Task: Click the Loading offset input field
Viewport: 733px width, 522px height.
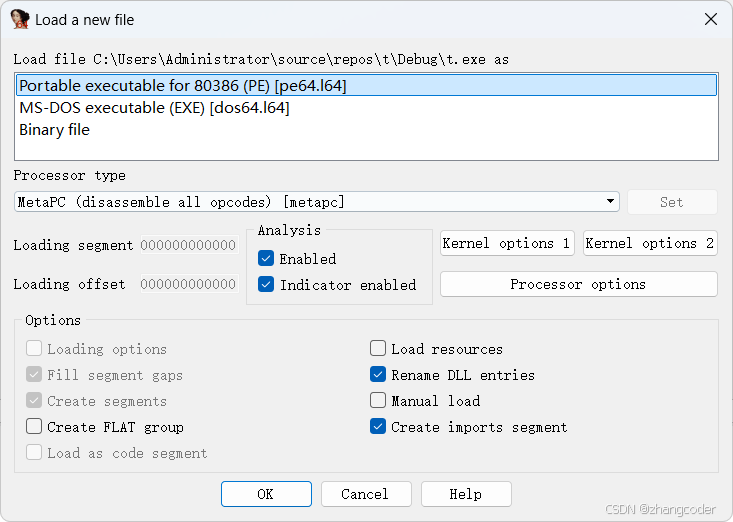Action: pyautogui.click(x=189, y=284)
